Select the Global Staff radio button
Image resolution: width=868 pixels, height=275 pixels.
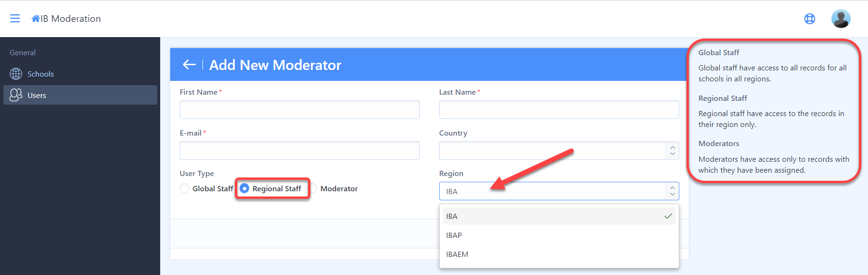(184, 188)
